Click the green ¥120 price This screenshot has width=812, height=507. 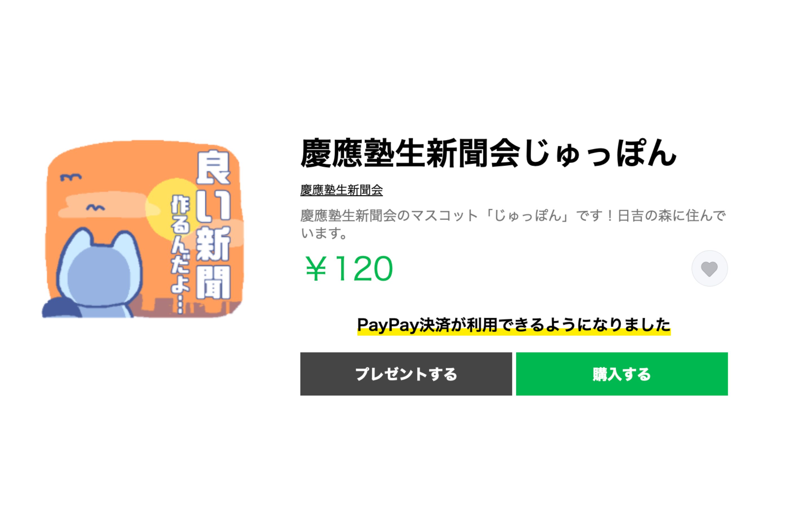tap(349, 269)
